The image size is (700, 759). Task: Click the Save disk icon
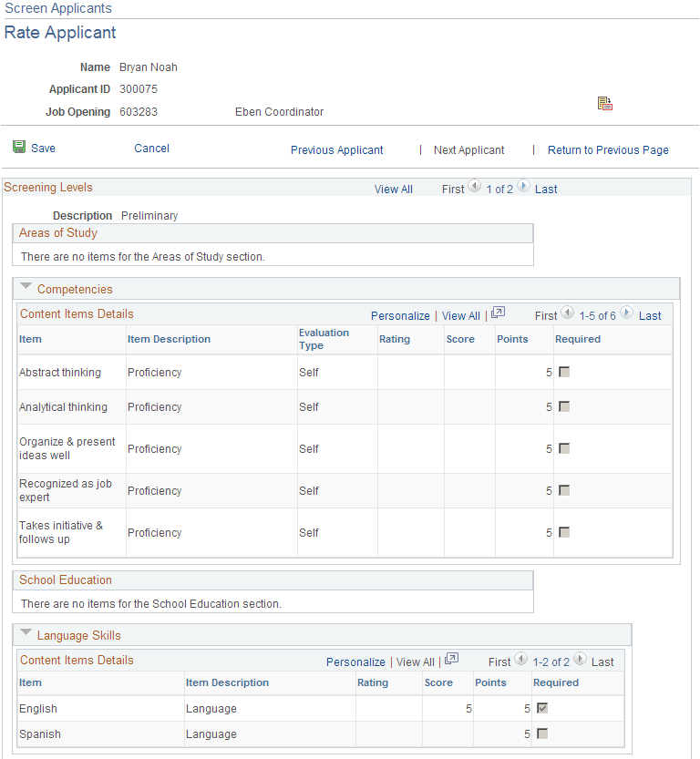pos(20,147)
